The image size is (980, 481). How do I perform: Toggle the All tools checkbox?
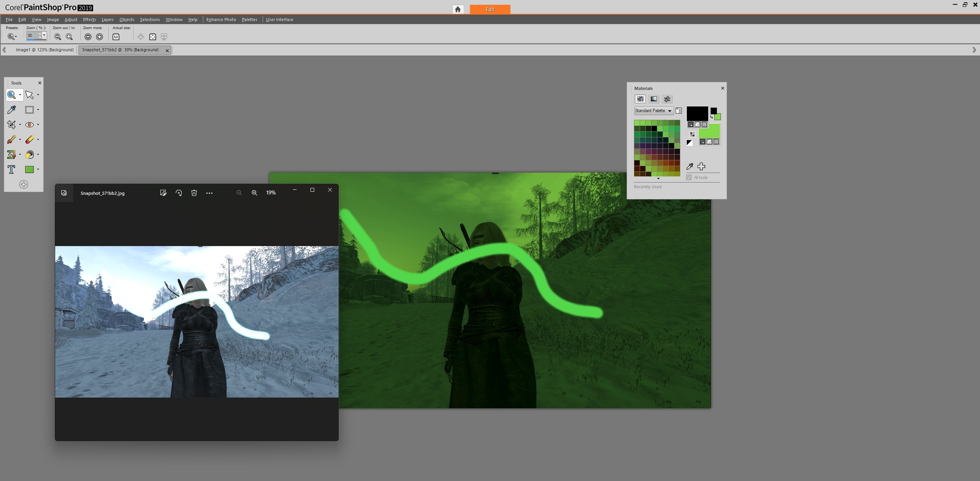689,178
